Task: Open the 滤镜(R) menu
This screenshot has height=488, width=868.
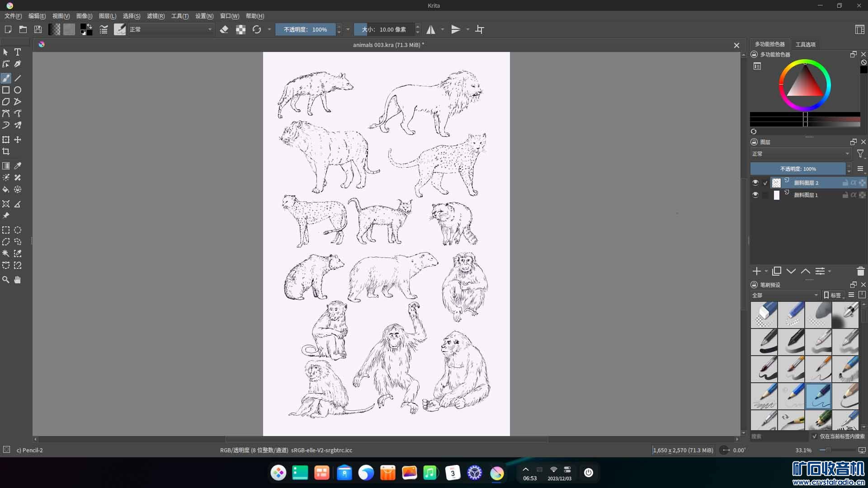Action: click(156, 16)
